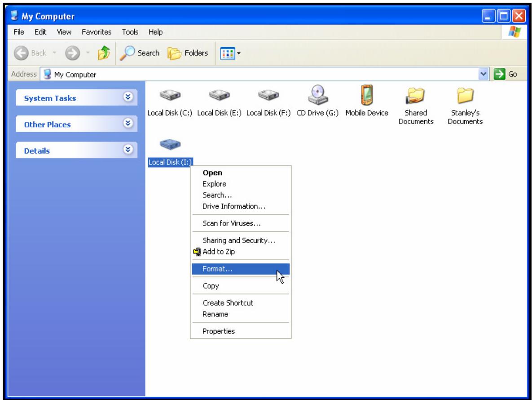Choose Copy from the context menu

pos(241,286)
